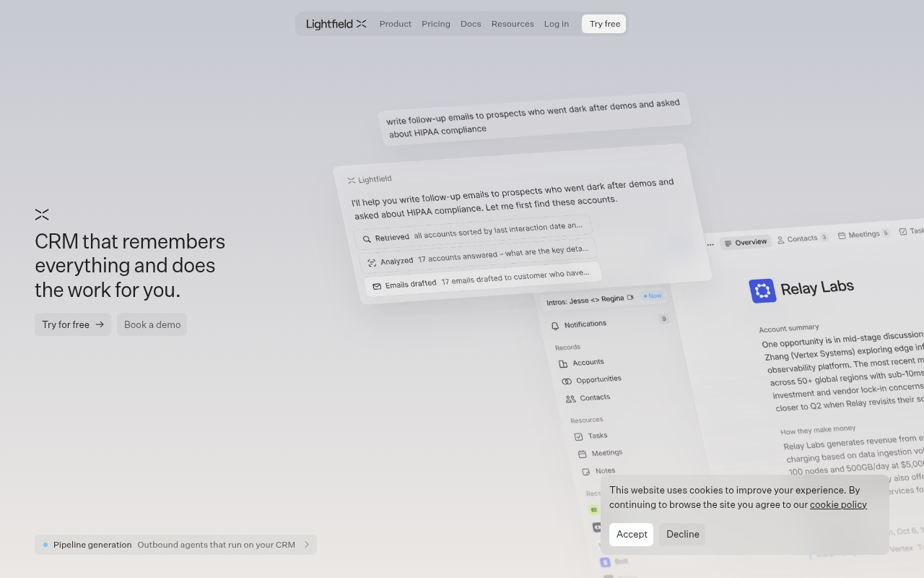The height and width of the screenshot is (578, 924).
Task: Start with the Try for free button
Action: pyautogui.click(x=73, y=324)
